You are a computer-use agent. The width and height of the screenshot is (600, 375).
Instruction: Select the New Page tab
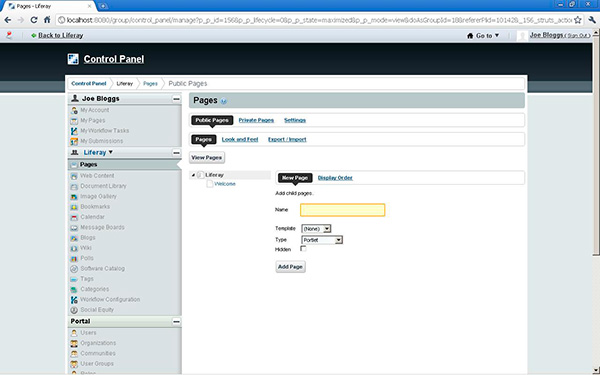[295, 178]
